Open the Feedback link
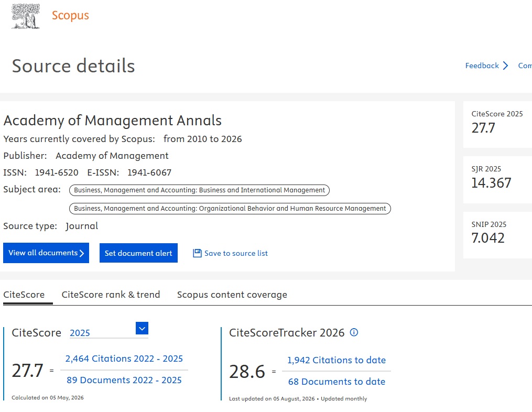Viewport: 532px width, 412px height. click(x=482, y=66)
